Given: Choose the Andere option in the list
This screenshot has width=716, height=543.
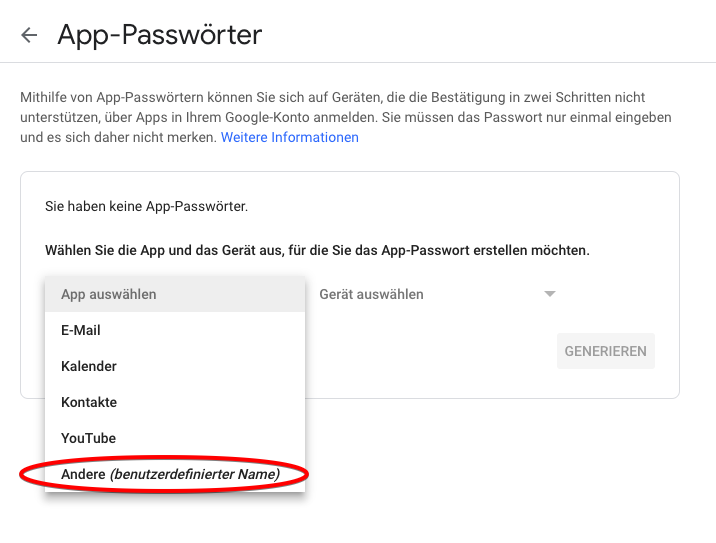Looking at the screenshot, I should click(83, 474).
